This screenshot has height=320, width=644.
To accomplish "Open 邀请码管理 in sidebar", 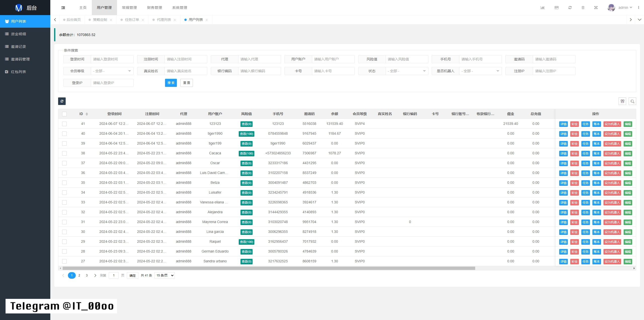I will pos(25,59).
